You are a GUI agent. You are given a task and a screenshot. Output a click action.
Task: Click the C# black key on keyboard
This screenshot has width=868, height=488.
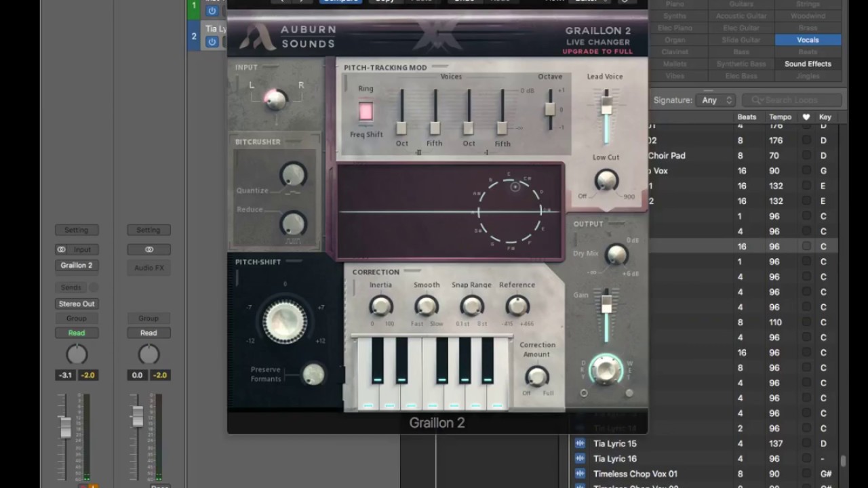click(x=377, y=360)
